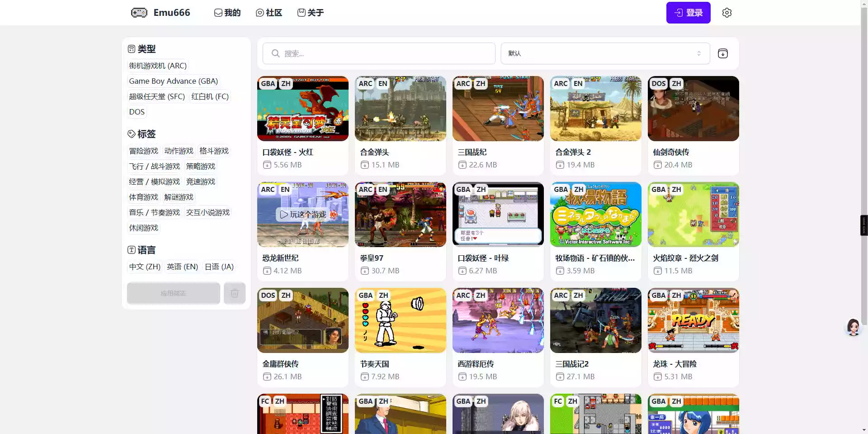Toggle the 红白机 (FC) type filter

tap(210, 97)
